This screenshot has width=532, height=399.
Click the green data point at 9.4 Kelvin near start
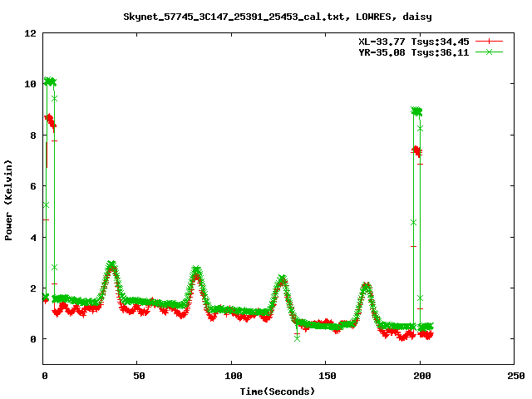pos(54,98)
